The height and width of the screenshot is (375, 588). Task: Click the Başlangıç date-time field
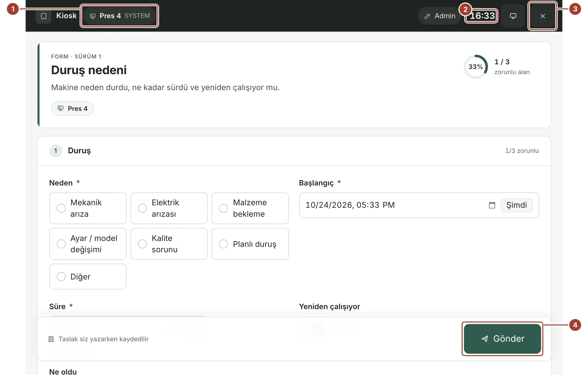pos(419,205)
